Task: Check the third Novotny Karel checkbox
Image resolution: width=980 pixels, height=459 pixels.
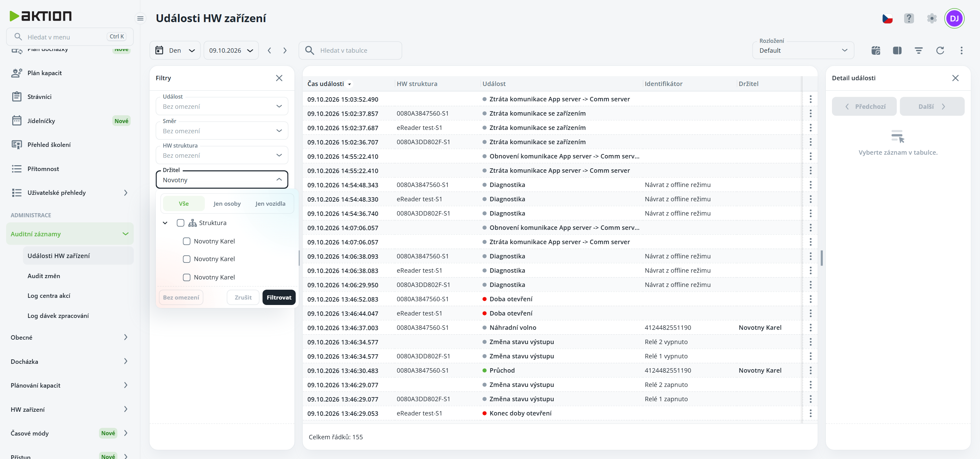Action: [186, 277]
